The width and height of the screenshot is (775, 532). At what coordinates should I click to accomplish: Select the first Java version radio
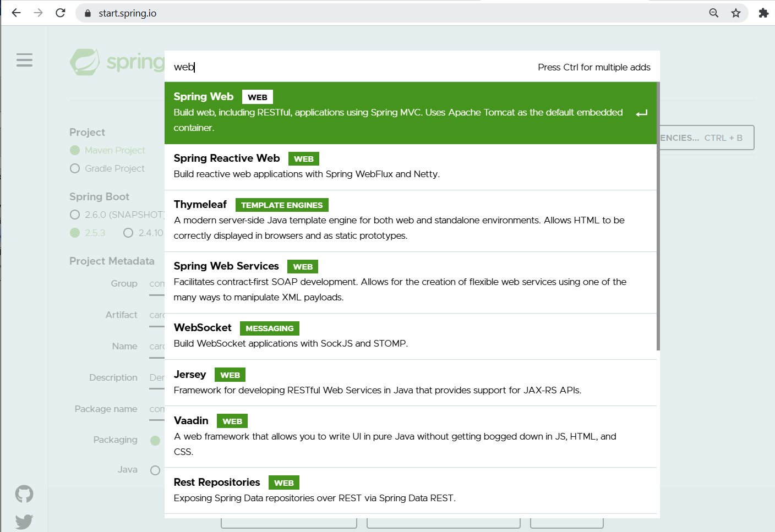pyautogui.click(x=155, y=470)
